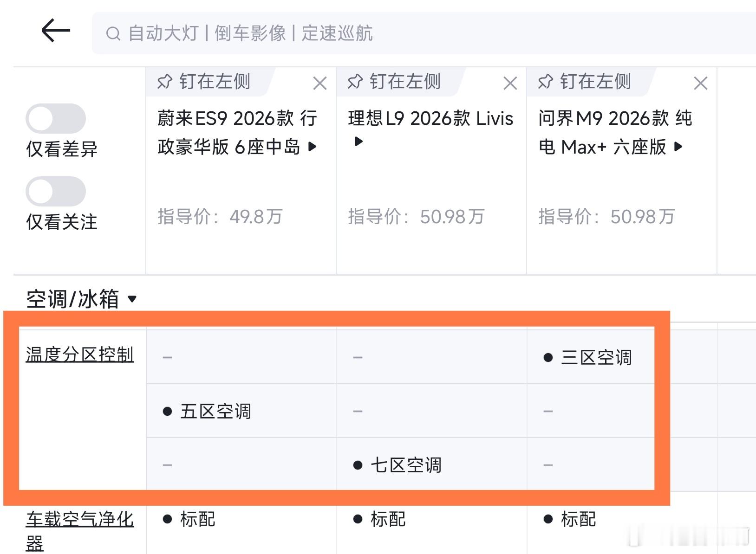Remove 理想L9 from comparison
The image size is (756, 554).
(x=510, y=84)
